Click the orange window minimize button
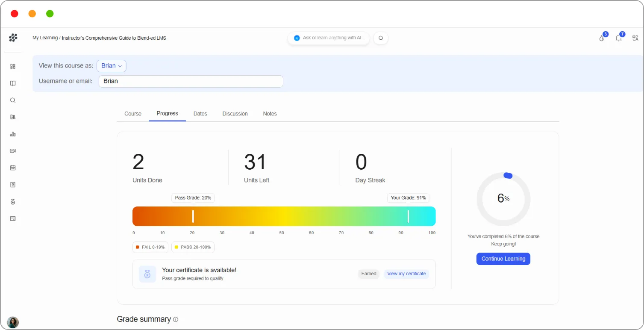The height and width of the screenshot is (330, 644). point(32,14)
